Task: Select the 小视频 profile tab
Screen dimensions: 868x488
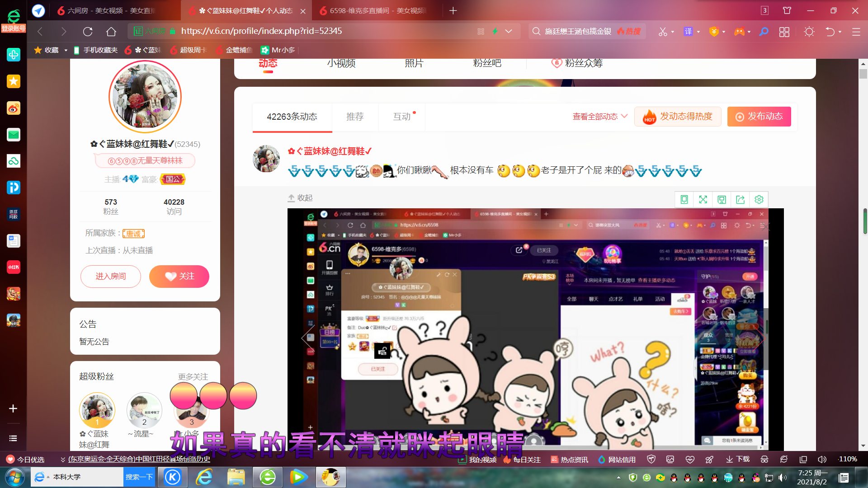Action: [x=341, y=63]
